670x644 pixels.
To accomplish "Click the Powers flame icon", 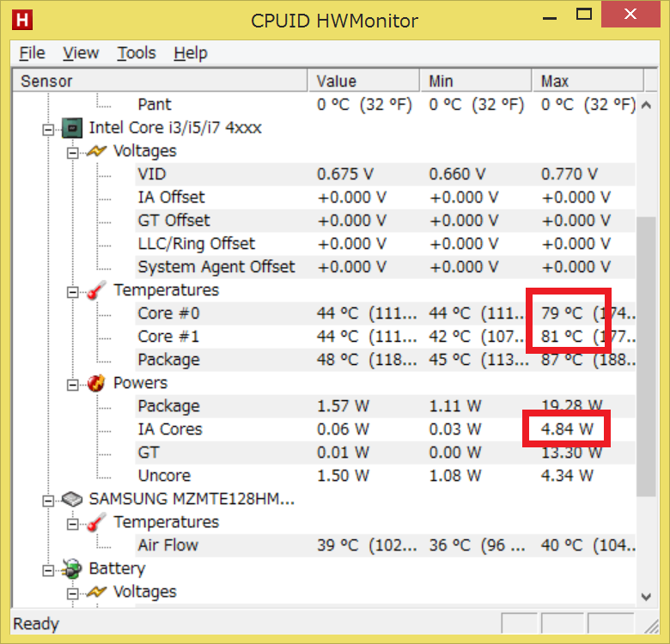I will pos(96,383).
